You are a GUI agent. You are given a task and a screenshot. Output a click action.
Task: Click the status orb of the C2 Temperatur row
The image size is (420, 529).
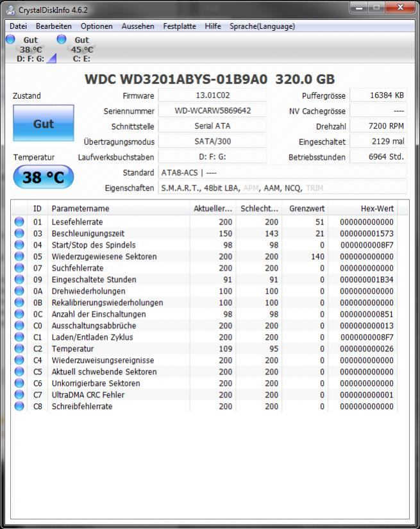(x=19, y=348)
